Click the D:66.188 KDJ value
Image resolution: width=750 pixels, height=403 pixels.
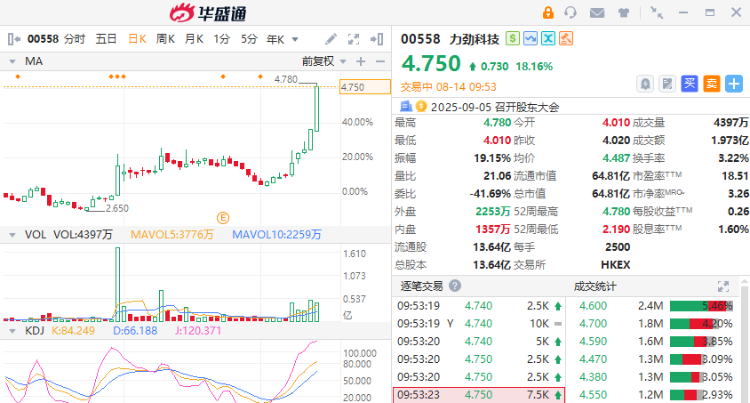pos(135,331)
